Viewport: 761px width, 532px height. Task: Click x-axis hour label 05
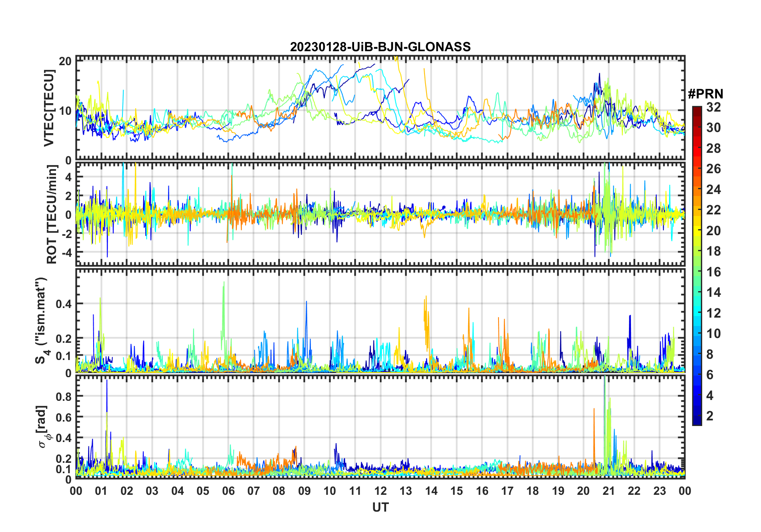click(203, 491)
